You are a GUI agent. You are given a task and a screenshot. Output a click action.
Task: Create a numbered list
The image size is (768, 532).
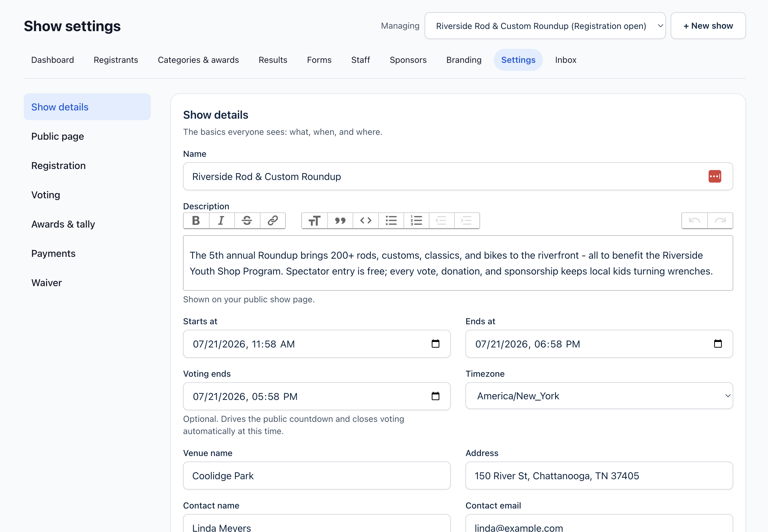pos(417,221)
